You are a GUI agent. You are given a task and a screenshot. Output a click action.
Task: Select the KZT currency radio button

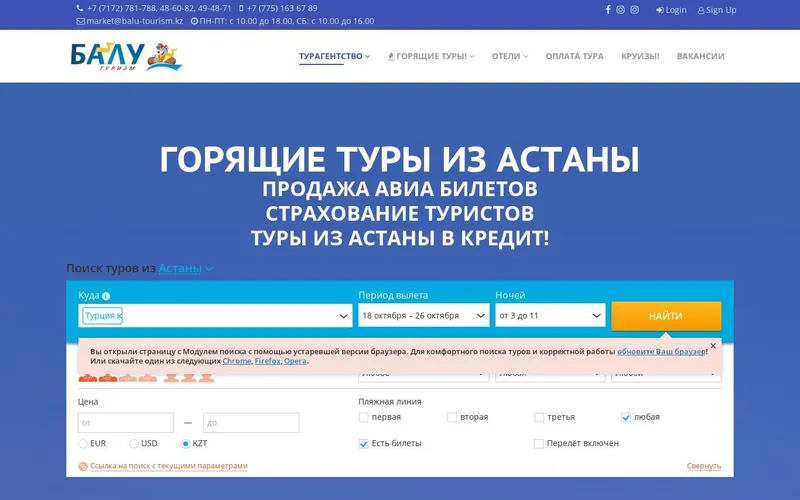point(185,444)
